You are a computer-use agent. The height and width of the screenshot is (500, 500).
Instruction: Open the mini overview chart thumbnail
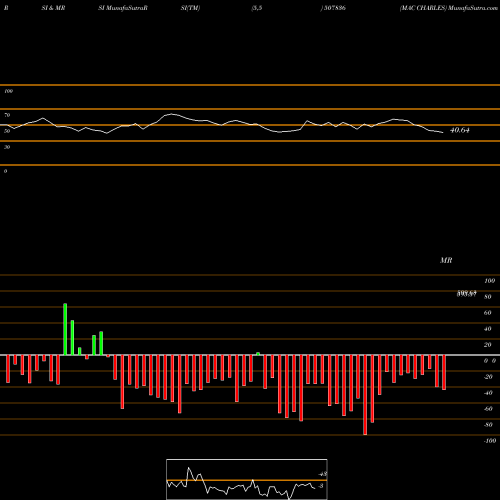[x=247, y=479]
